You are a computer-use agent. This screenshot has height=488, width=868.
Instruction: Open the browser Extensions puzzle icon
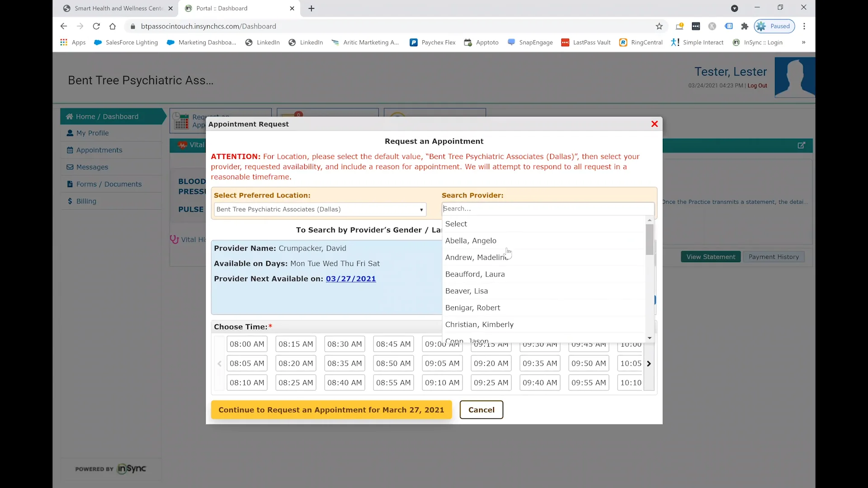point(745,26)
